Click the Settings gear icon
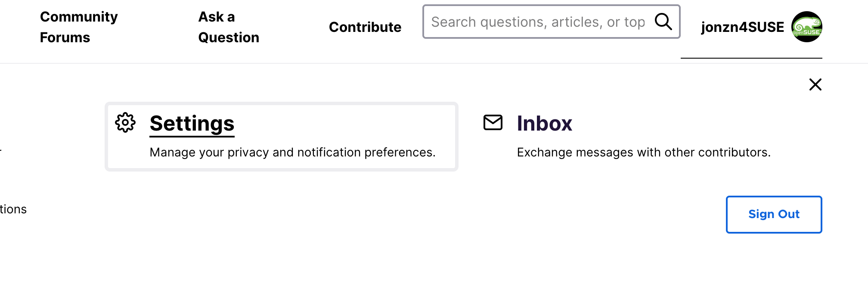This screenshot has height=281, width=868. coord(125,123)
